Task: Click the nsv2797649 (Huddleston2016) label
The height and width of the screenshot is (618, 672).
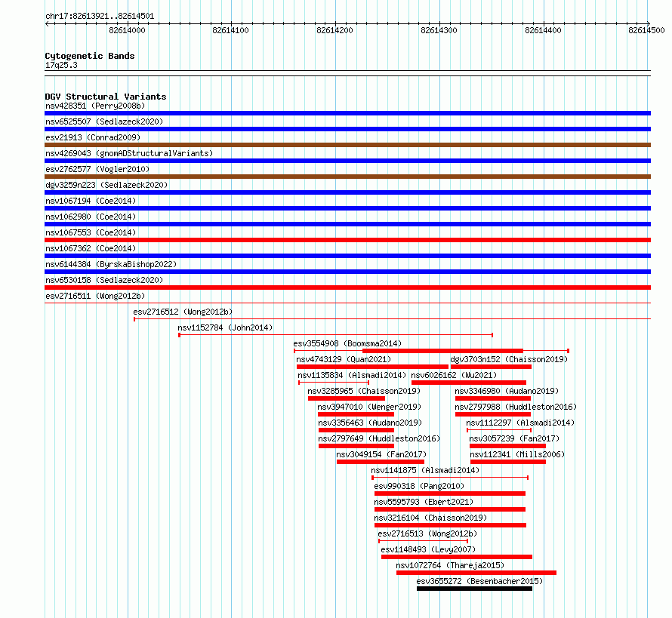Action: coord(379,438)
